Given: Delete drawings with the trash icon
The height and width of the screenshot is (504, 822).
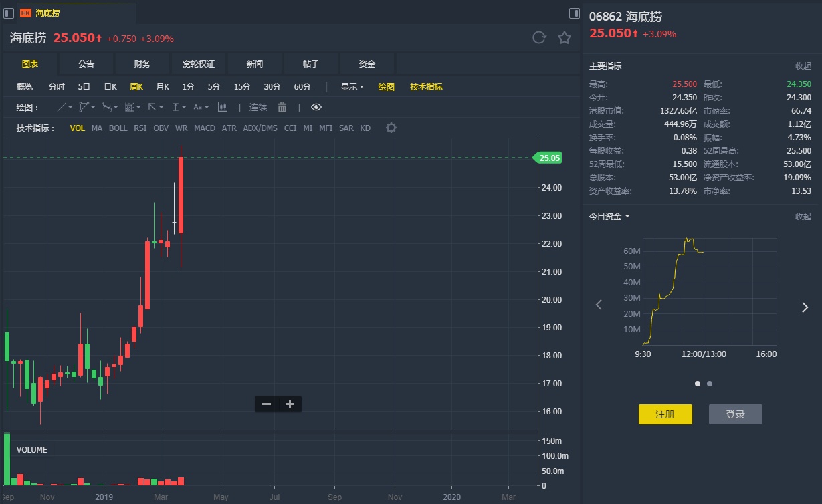Looking at the screenshot, I should (x=282, y=107).
